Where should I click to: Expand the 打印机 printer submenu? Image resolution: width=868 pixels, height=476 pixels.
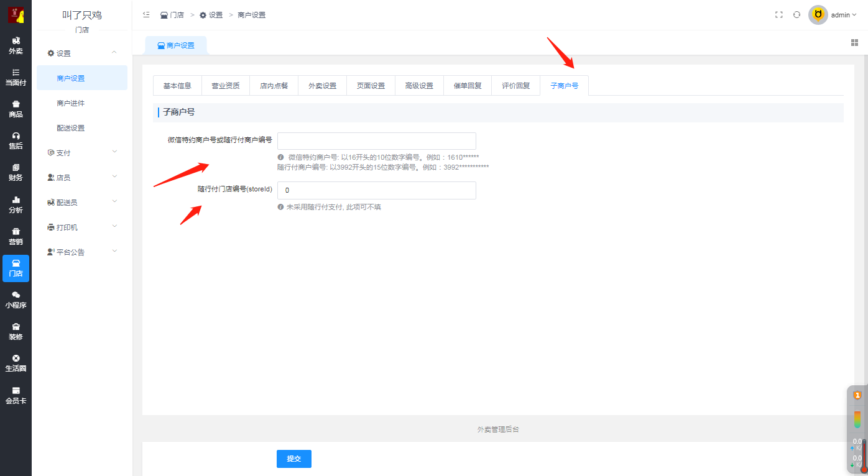pyautogui.click(x=82, y=227)
